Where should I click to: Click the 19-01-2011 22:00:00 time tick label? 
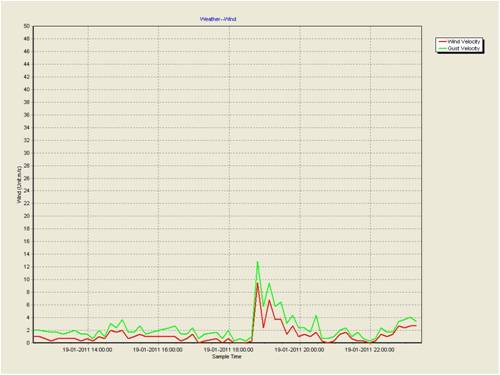[x=369, y=350]
